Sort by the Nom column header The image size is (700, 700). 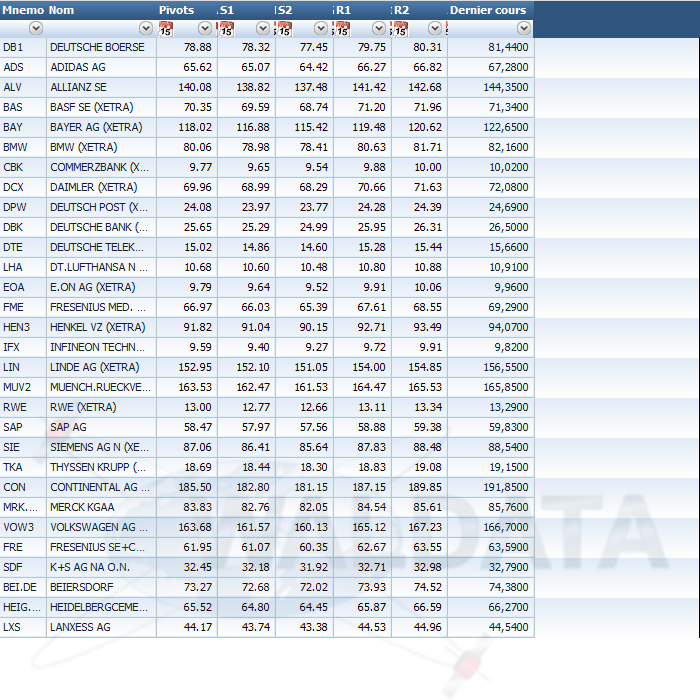coord(101,10)
